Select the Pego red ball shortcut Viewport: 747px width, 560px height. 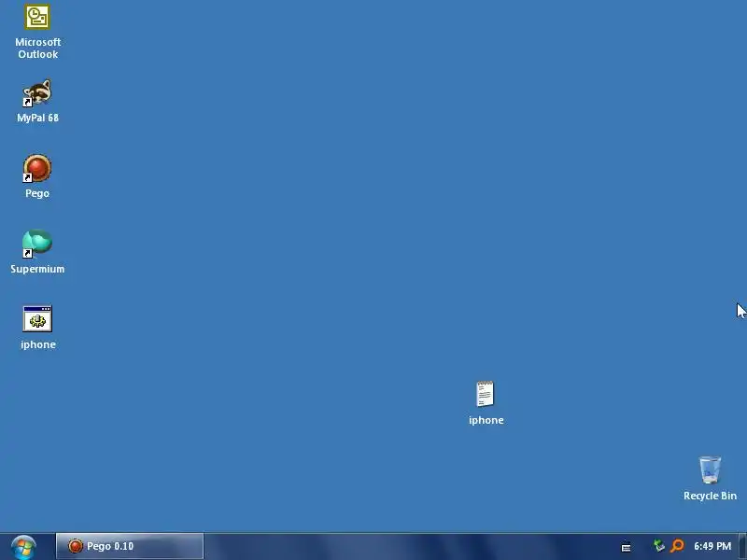(37, 168)
